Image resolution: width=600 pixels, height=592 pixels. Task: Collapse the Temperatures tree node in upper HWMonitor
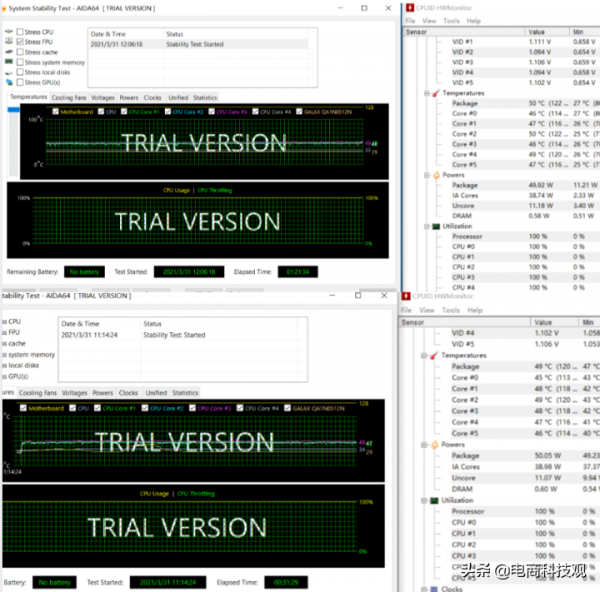[424, 93]
